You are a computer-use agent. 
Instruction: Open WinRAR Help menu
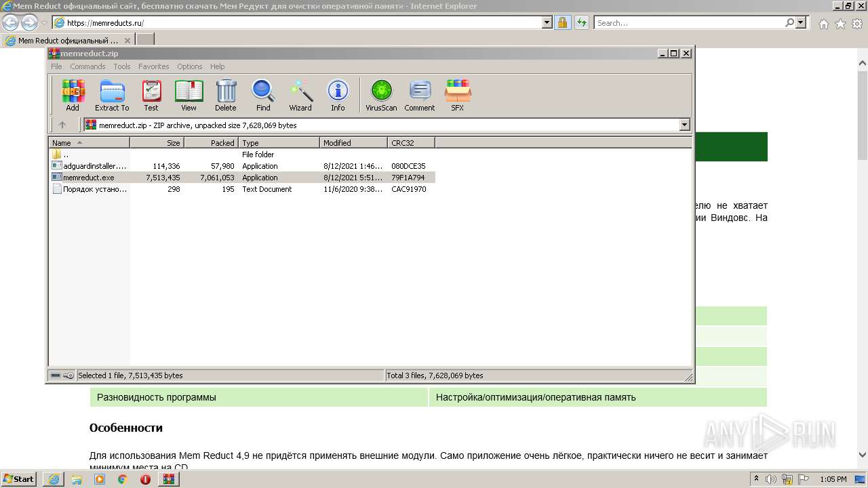tap(217, 66)
